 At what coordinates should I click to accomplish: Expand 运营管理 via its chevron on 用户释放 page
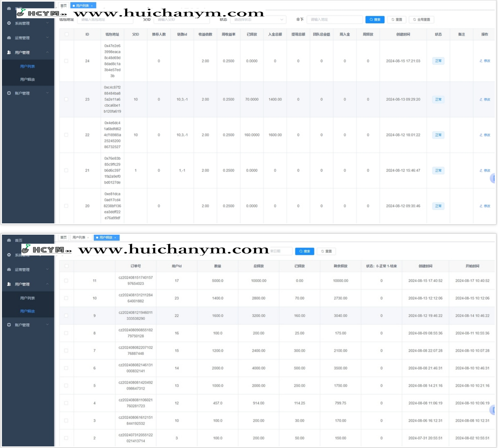(x=48, y=269)
